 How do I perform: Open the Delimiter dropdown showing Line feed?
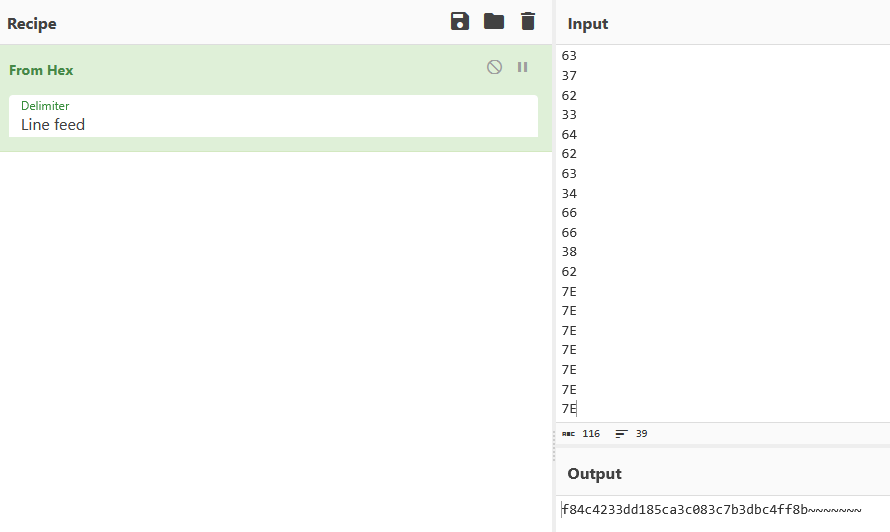[273, 116]
